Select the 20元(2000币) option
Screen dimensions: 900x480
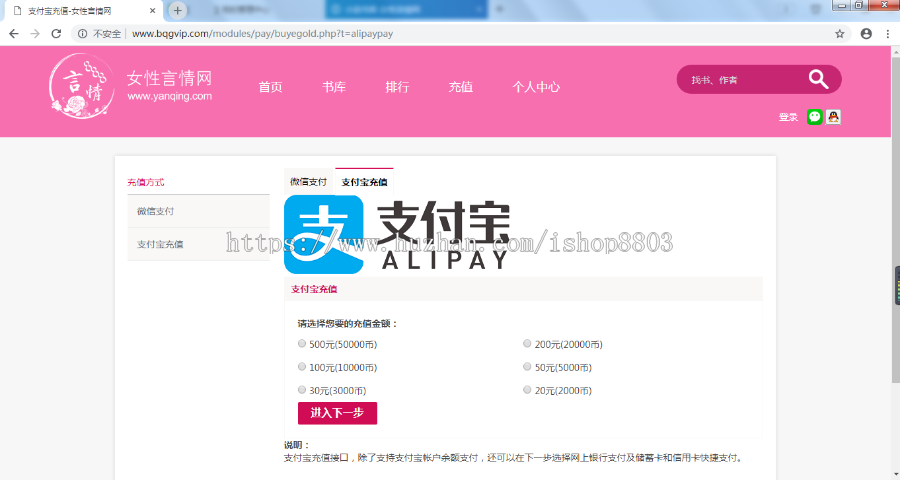[527, 390]
